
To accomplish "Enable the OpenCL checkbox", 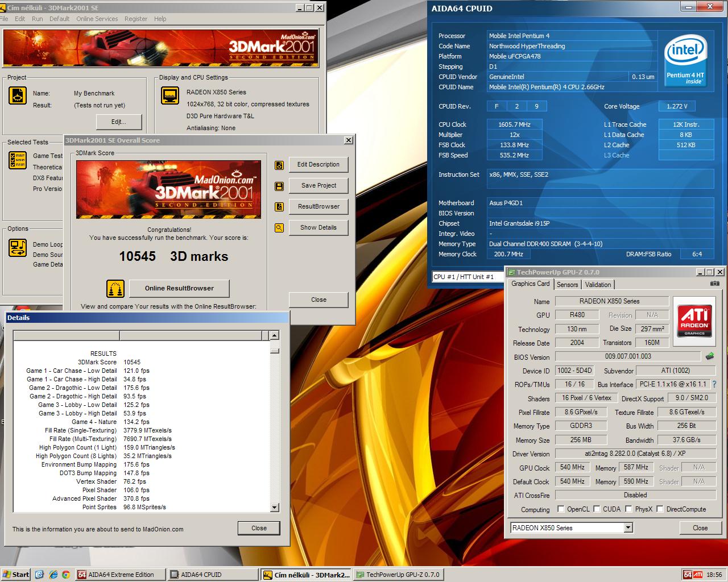I will [x=561, y=509].
